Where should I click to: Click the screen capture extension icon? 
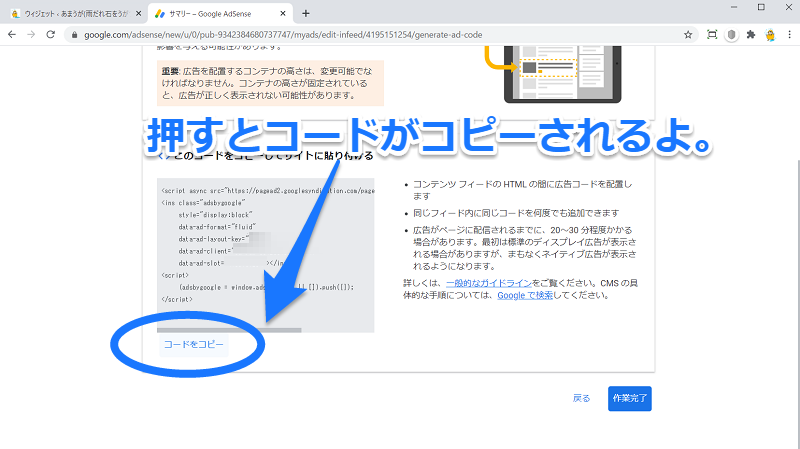pyautogui.click(x=711, y=34)
